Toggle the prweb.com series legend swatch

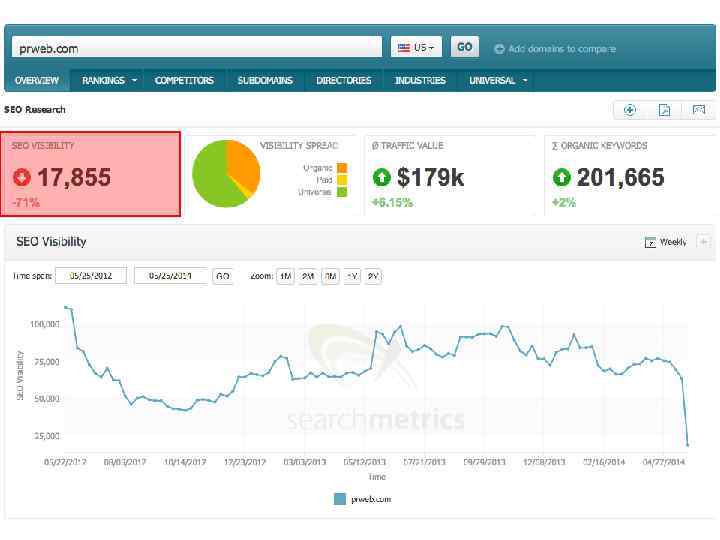point(340,499)
